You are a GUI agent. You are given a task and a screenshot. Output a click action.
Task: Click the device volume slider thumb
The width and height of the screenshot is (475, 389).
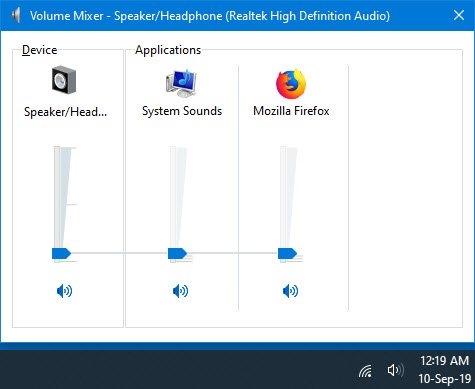[x=61, y=254]
